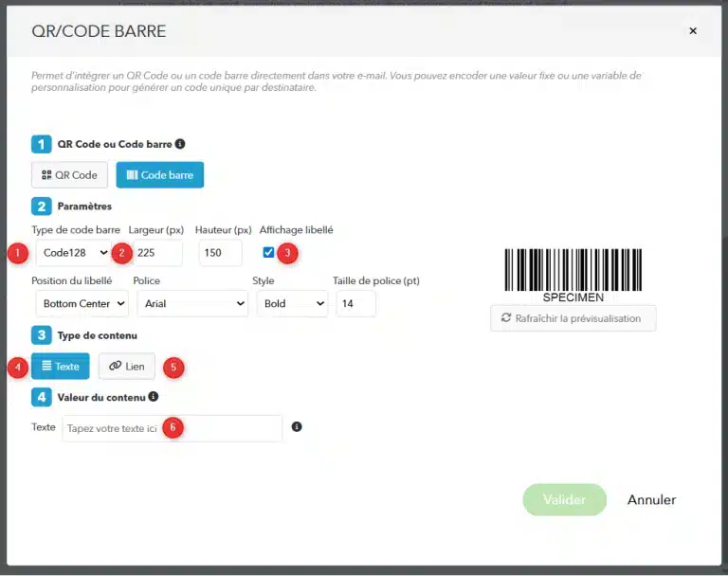Screen dimensions: 728x576
Task: Select the QR Code option button
Action: point(69,175)
